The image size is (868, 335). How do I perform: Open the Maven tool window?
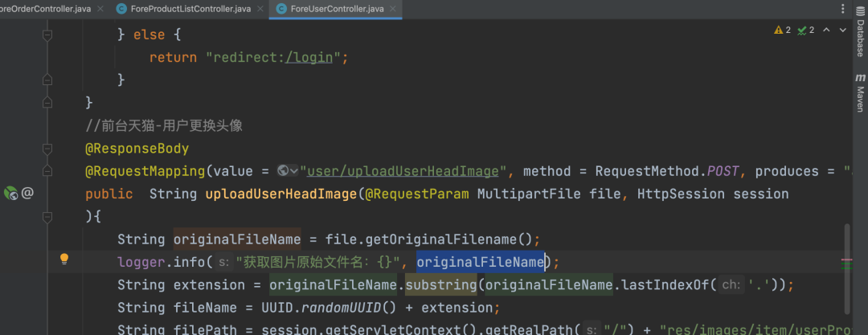tap(860, 92)
